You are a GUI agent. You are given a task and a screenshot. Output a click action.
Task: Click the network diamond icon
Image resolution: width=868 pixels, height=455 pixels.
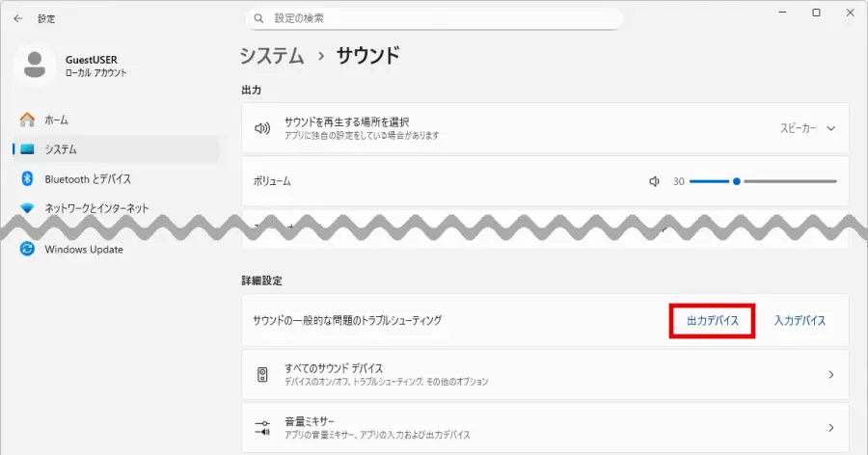pyautogui.click(x=27, y=208)
